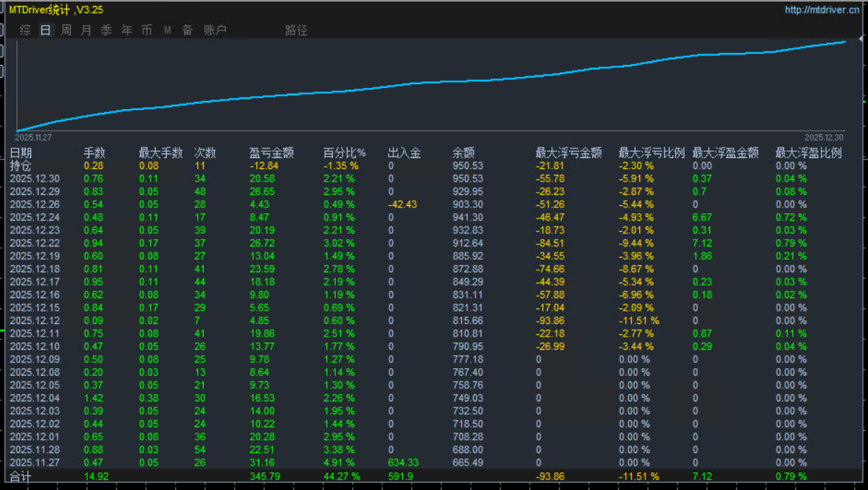The height and width of the screenshot is (490, 868).
Task: Click the 百分比% column header
Action: [x=344, y=153]
